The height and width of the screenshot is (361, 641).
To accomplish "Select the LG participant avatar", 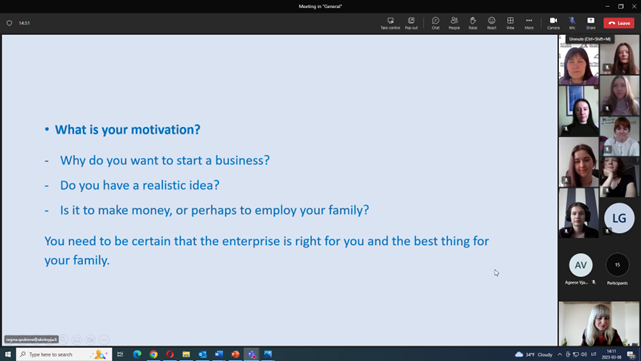I will click(619, 218).
